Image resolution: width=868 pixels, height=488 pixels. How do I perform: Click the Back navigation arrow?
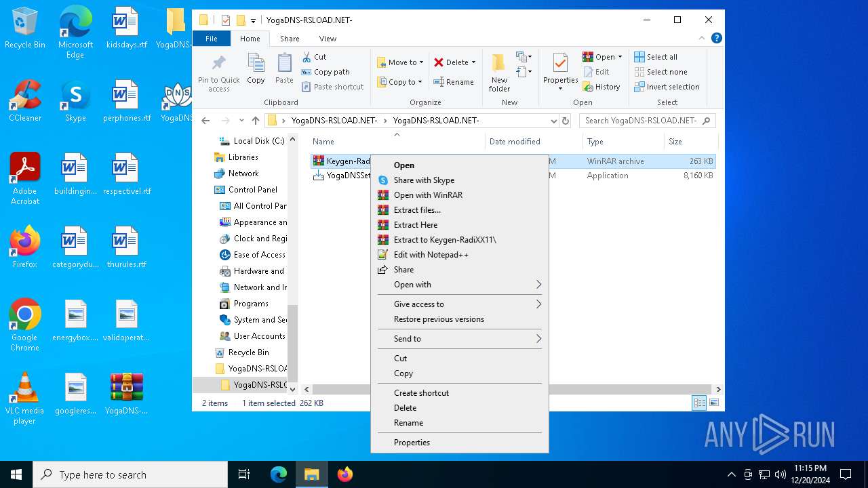pos(206,121)
